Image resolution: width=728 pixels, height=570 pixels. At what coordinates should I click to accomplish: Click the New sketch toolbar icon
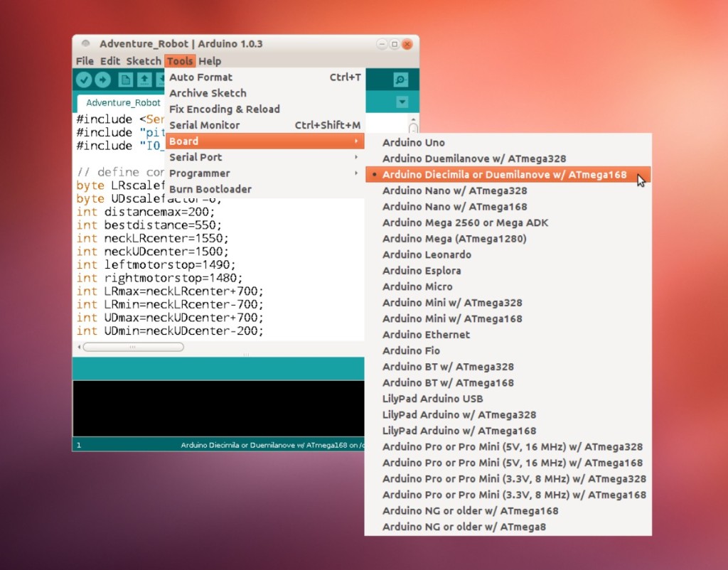pos(125,80)
